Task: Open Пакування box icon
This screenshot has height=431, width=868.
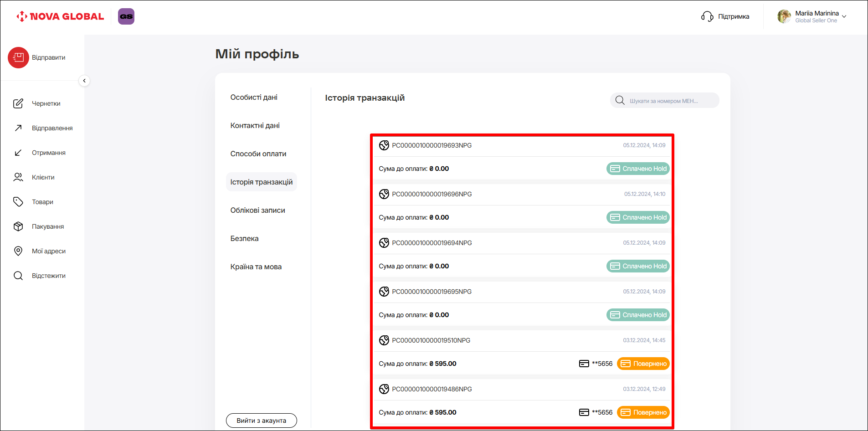Action: tap(18, 226)
